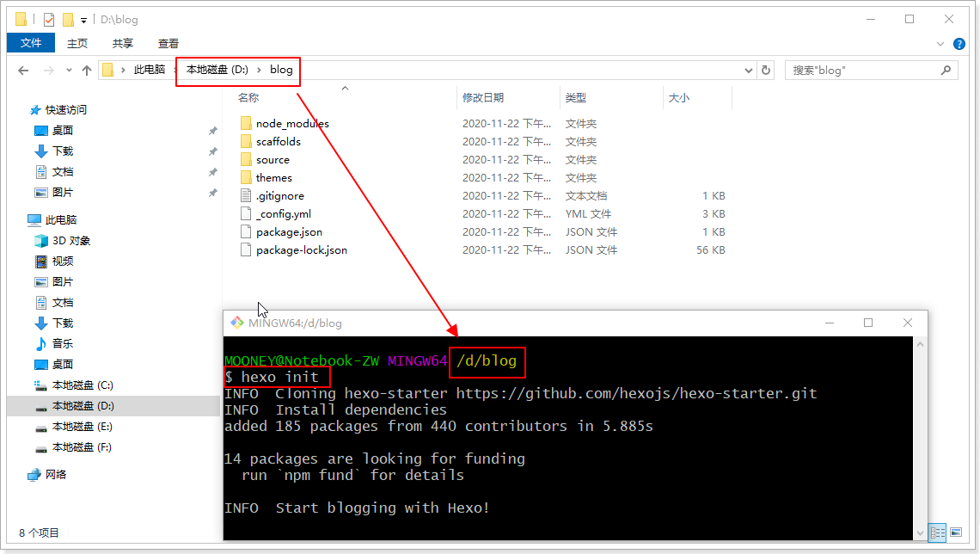Sort by the 类型 column header
980x554 pixels.
click(x=576, y=97)
